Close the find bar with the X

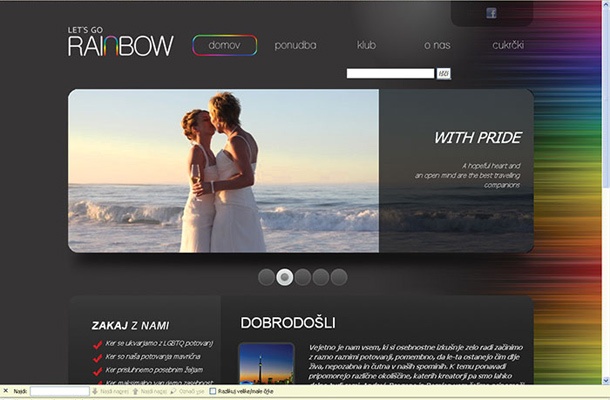5,392
